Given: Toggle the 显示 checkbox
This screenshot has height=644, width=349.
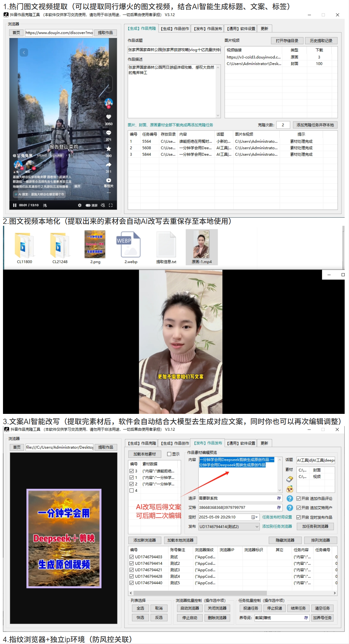Looking at the screenshot, I should pos(169,454).
